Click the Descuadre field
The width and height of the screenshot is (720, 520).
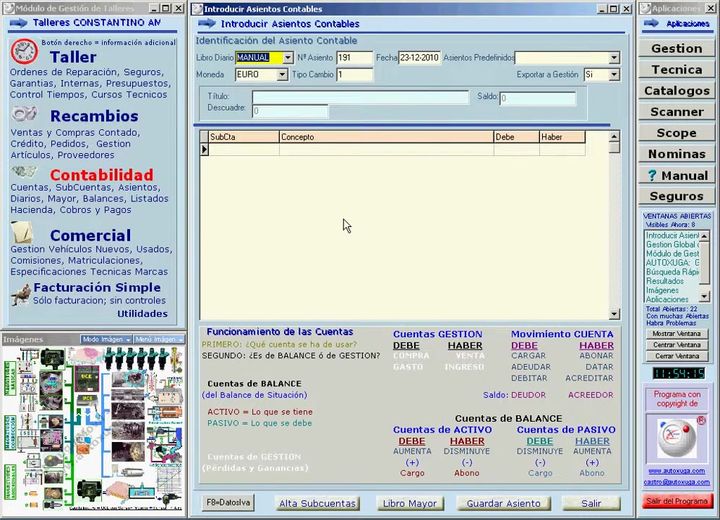290,111
